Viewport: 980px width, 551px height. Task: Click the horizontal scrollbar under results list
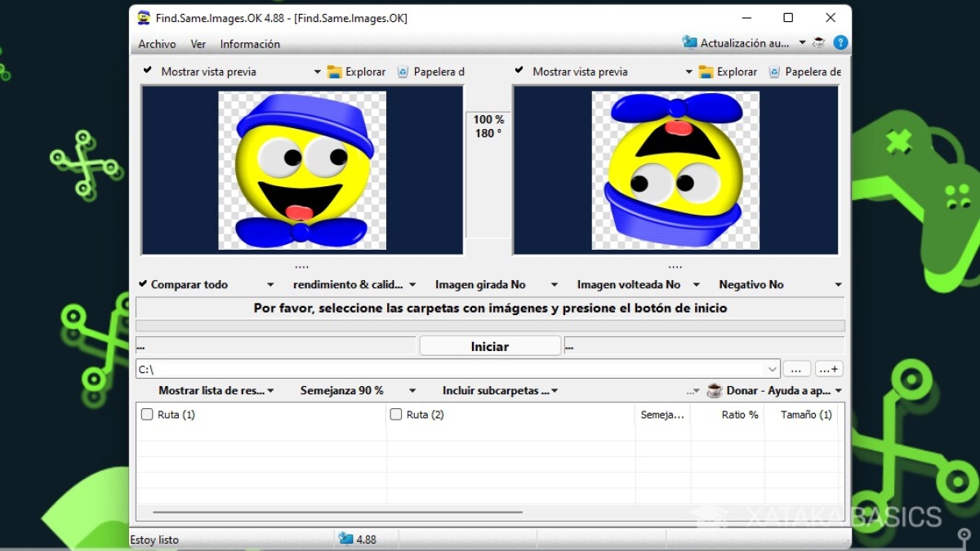337,513
